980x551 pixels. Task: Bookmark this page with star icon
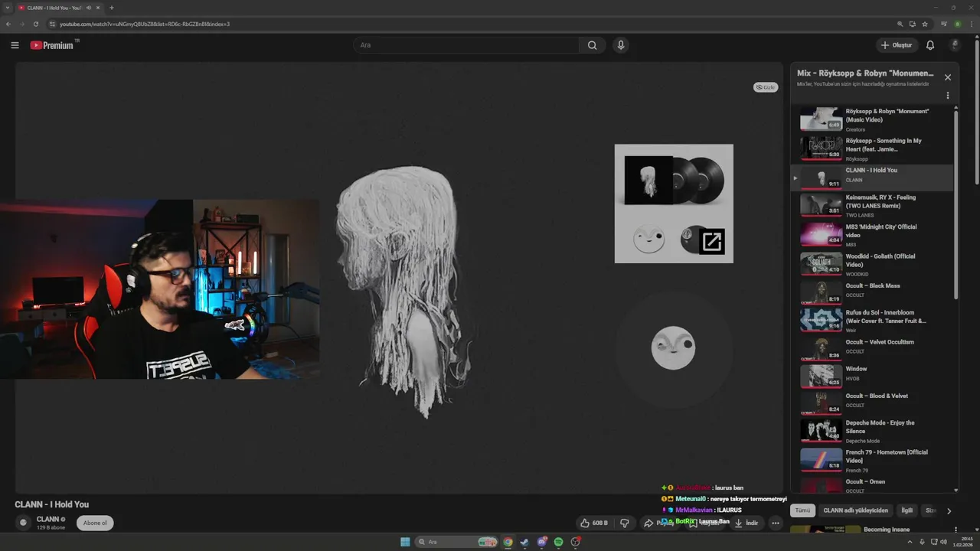pyautogui.click(x=925, y=24)
